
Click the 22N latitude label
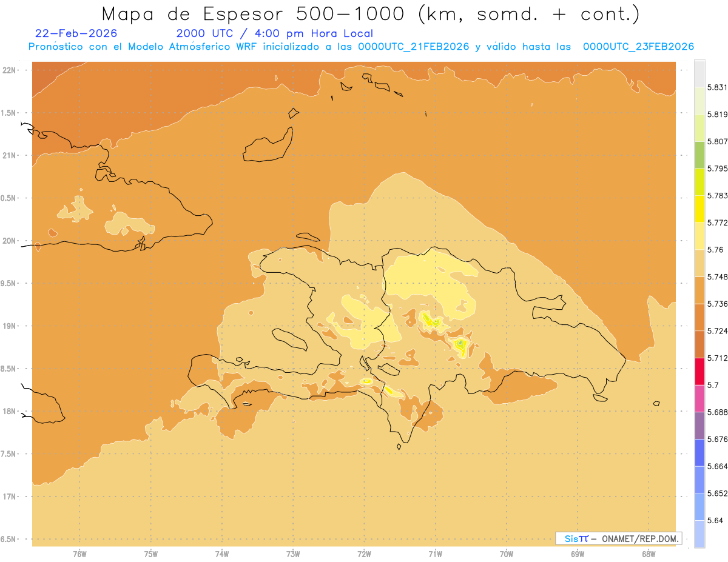click(10, 70)
